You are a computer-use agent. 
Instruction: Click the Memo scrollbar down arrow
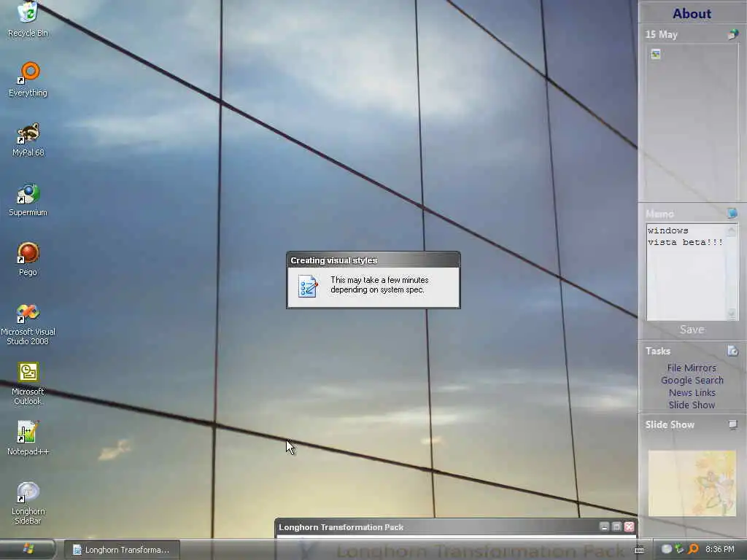point(732,314)
